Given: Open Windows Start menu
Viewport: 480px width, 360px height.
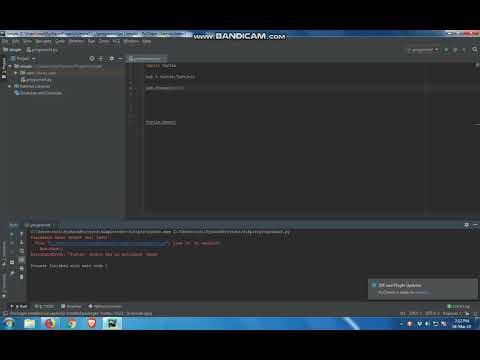Looking at the screenshot, I should click(x=9, y=323).
